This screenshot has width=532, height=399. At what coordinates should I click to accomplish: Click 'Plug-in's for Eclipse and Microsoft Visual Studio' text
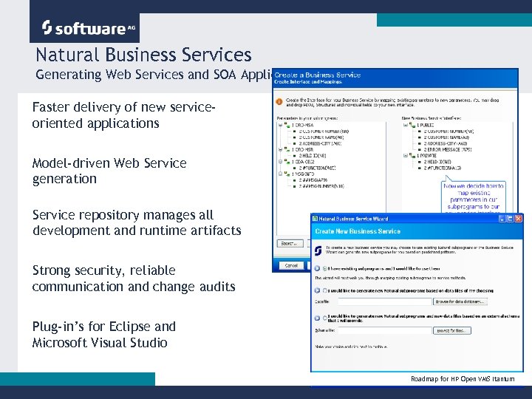(104, 335)
